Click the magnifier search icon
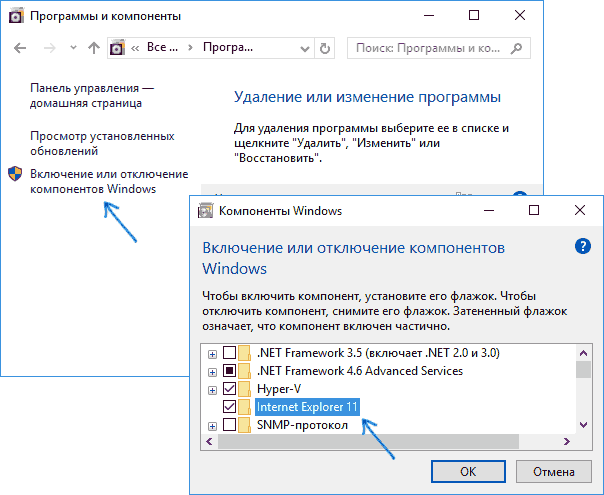604x495 pixels. 516,48
